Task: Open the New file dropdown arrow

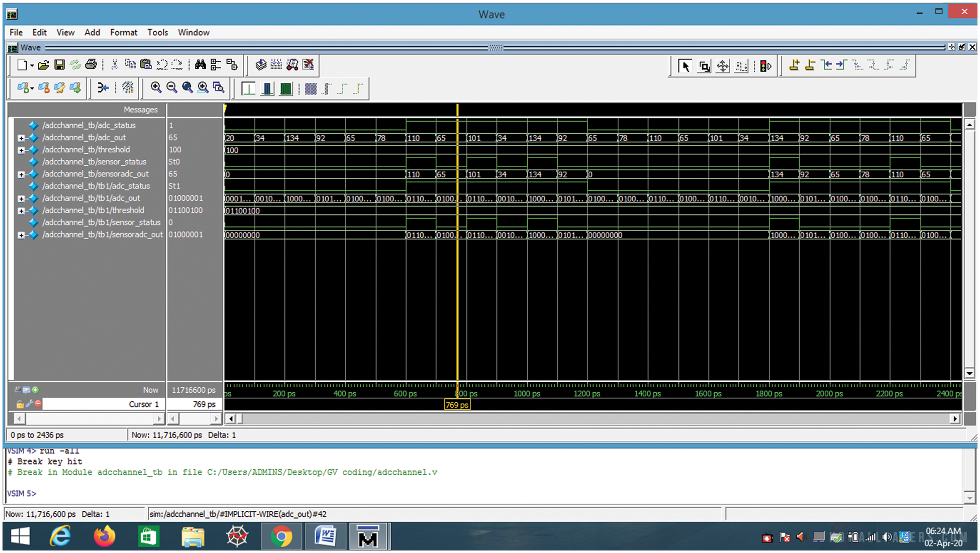Action: point(32,66)
